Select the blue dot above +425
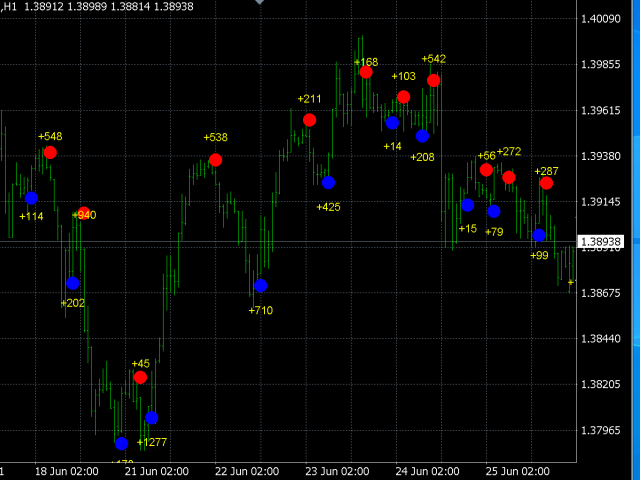Viewport: 640px width, 480px height. (x=329, y=182)
